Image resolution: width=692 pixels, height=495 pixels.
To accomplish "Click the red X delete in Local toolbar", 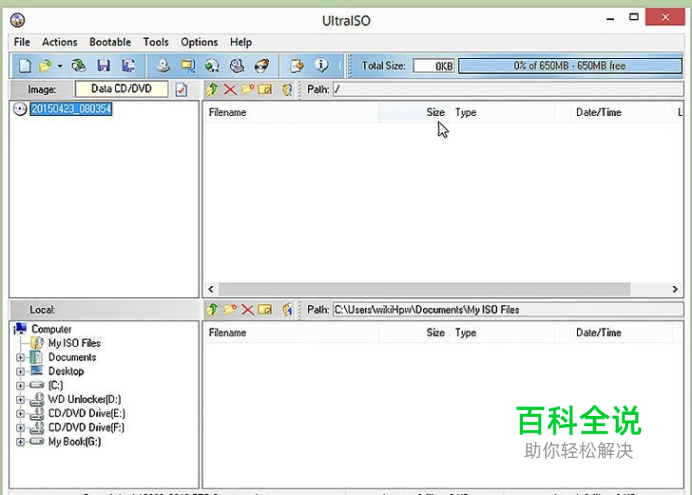I will pyautogui.click(x=248, y=310).
